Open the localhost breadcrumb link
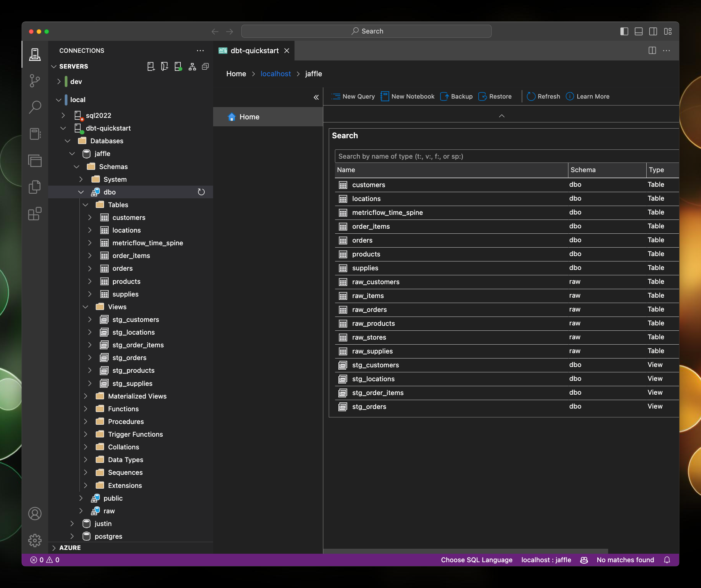This screenshot has width=701, height=588. coord(276,74)
